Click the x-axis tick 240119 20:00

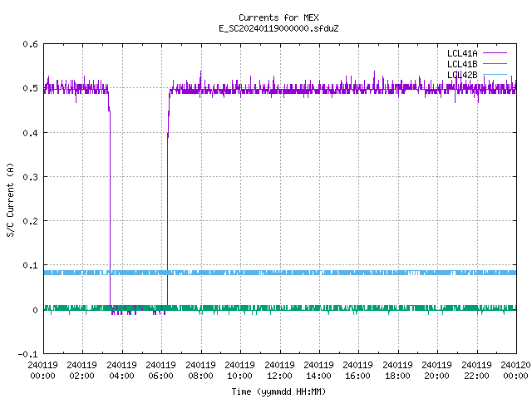436,371
